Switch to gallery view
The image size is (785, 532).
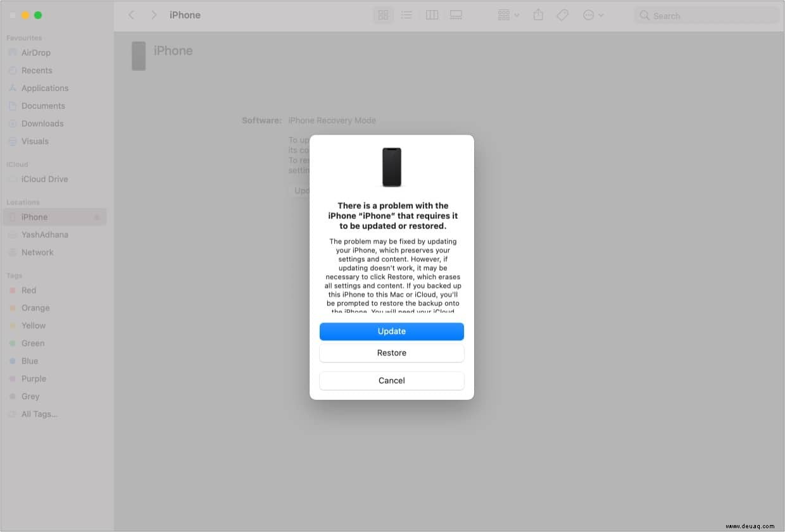456,15
